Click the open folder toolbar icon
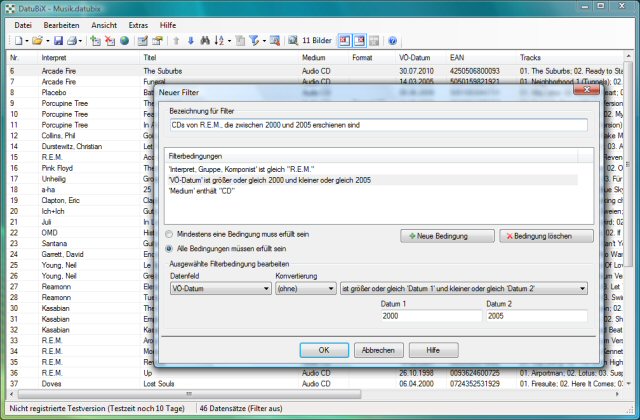The image size is (640, 420). click(x=37, y=41)
